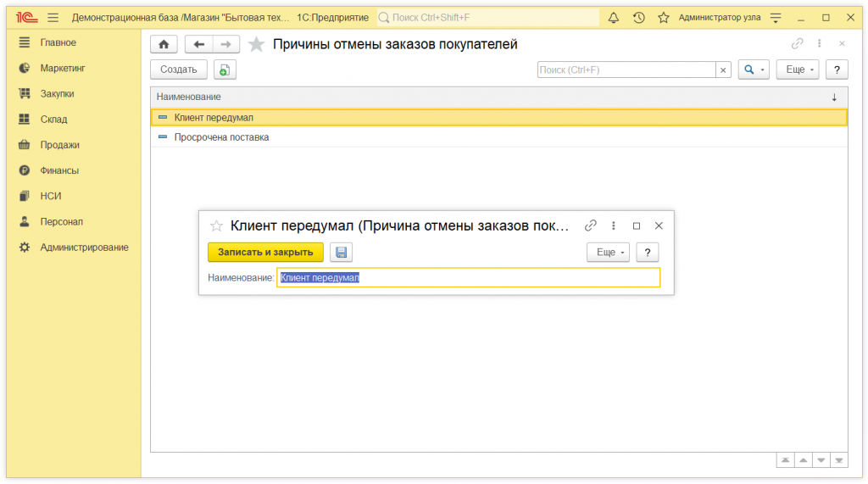The width and height of the screenshot is (868, 484).
Task: Add list to favorites with star icon
Action: coord(256,44)
